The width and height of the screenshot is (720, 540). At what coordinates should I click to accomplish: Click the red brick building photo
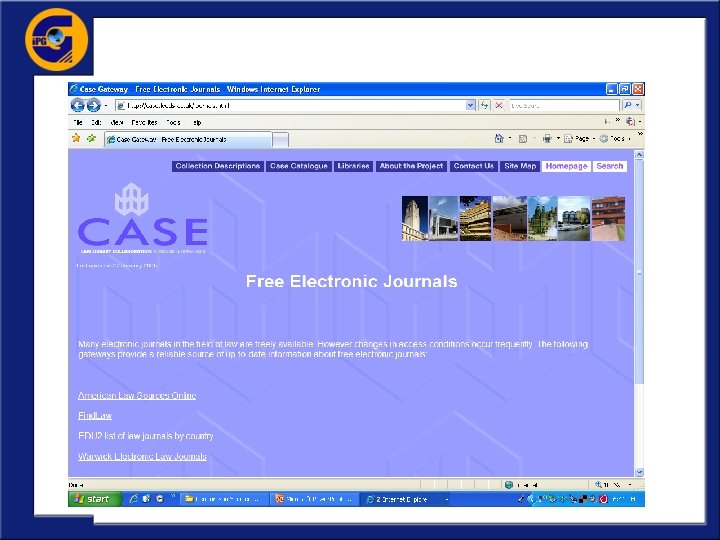pyautogui.click(x=608, y=219)
